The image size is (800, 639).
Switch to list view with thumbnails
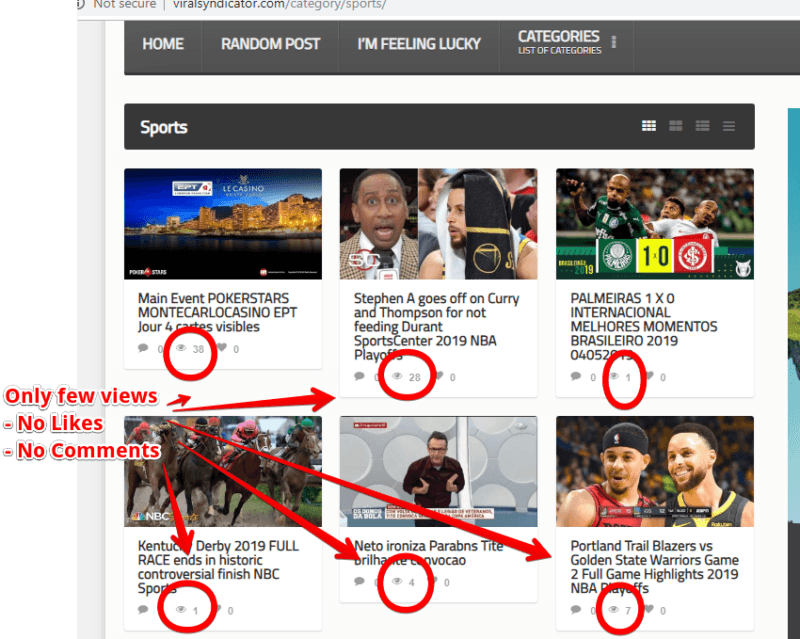[703, 126]
